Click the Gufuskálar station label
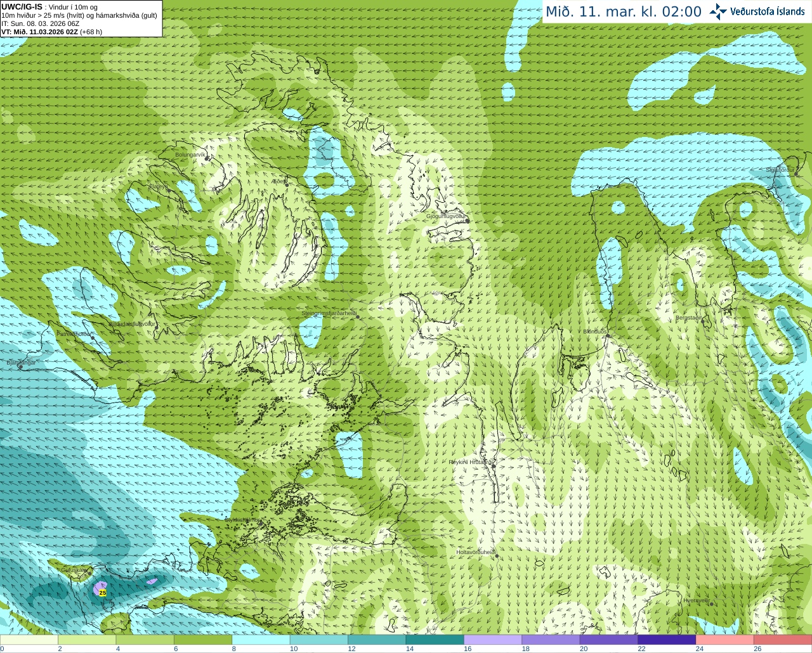812x653 pixels. point(74,570)
